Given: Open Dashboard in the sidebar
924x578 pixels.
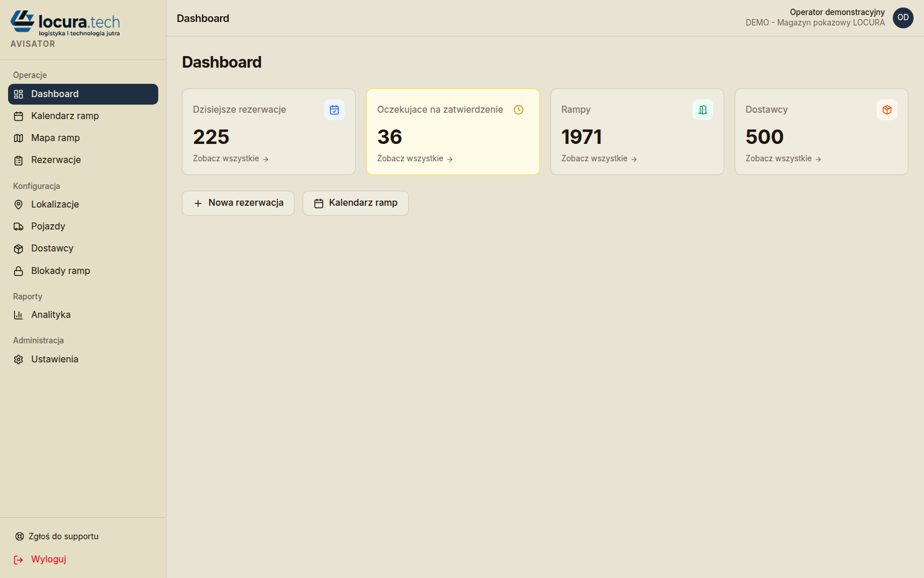Looking at the screenshot, I should [83, 94].
